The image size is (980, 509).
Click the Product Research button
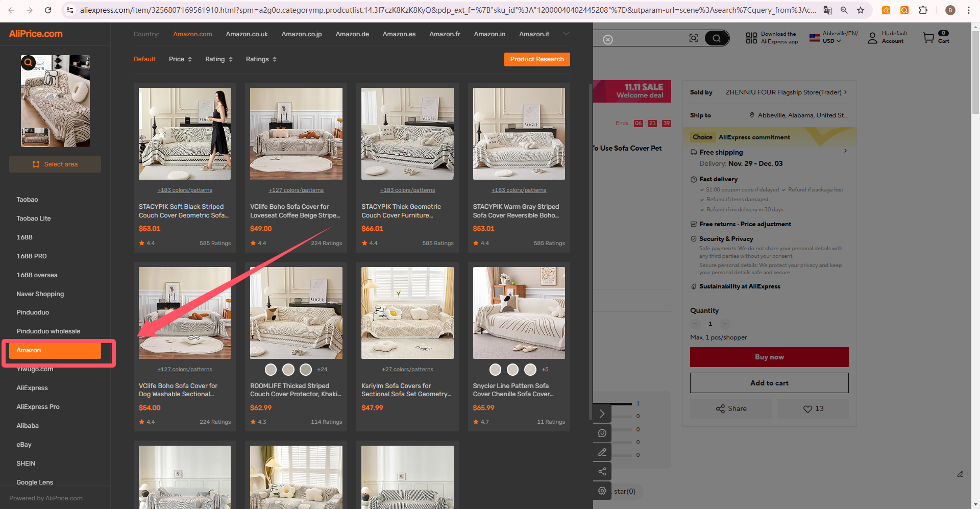537,59
